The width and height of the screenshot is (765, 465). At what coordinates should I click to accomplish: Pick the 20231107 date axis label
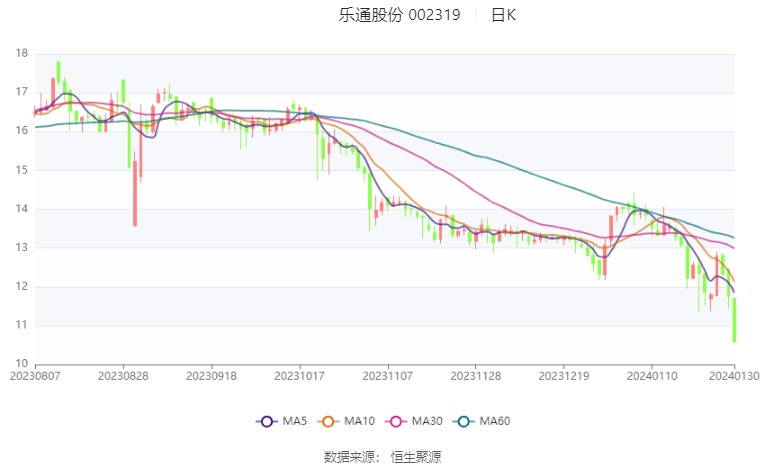coord(387,378)
